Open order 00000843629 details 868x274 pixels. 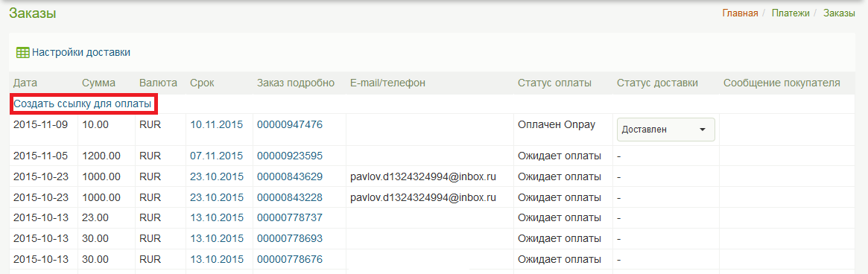[290, 177]
